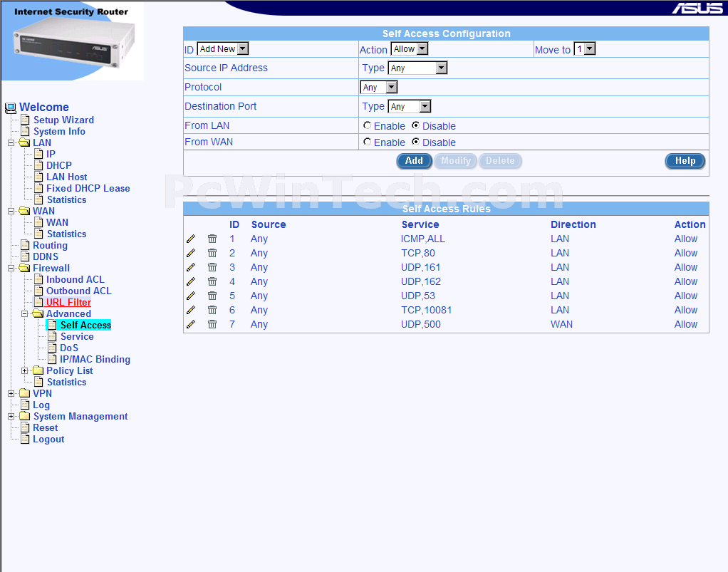Open the Inbound ACL page
Screen dimensions: 728x572
(x=76, y=279)
